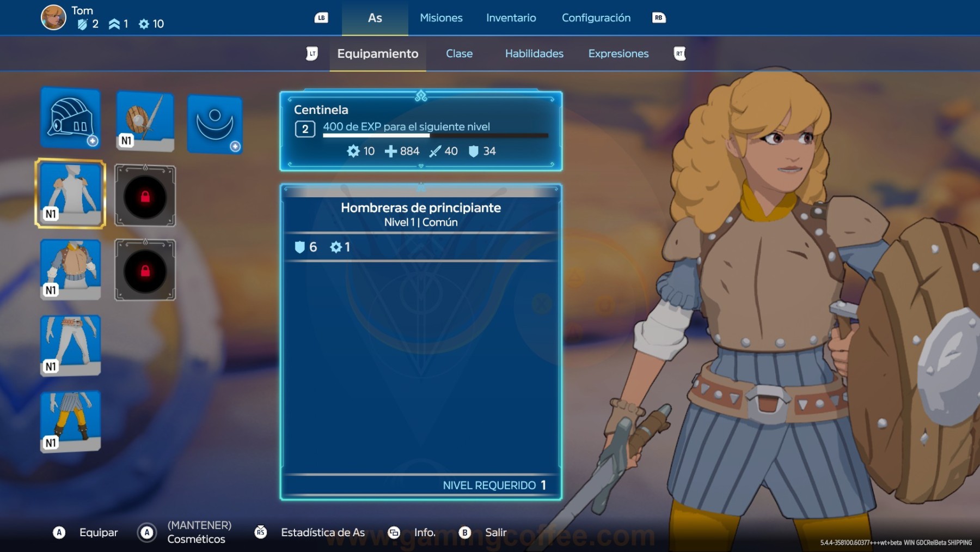Click the view button Info icon
This screenshot has height=552, width=980.
pos(394,532)
